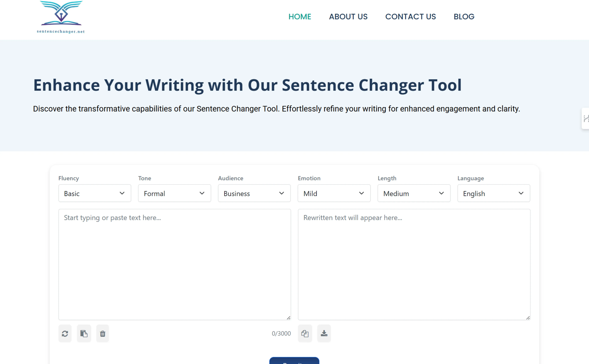This screenshot has width=589, height=364.
Task: Go to CONTACT US
Action: click(x=411, y=16)
